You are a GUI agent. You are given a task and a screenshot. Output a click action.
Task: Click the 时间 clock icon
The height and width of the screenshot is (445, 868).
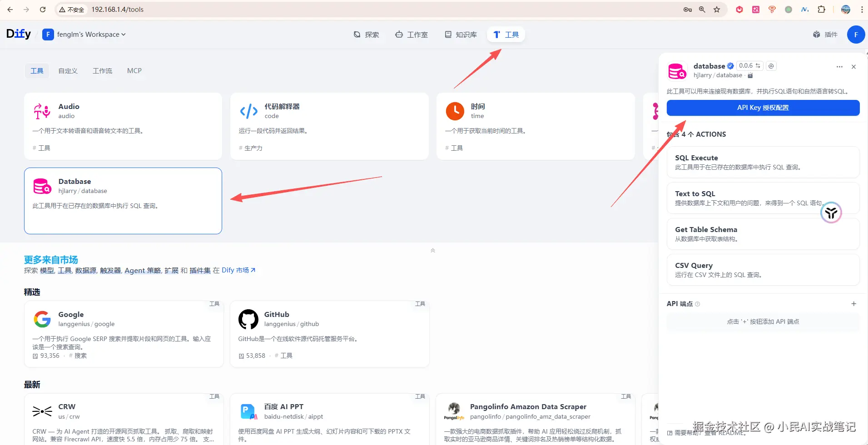[x=455, y=111]
